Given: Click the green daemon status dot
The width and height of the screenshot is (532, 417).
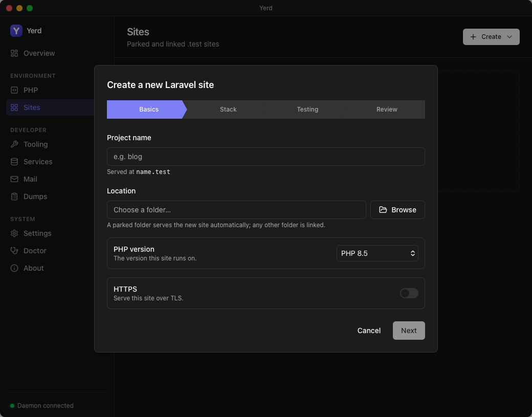Looking at the screenshot, I should (12, 406).
